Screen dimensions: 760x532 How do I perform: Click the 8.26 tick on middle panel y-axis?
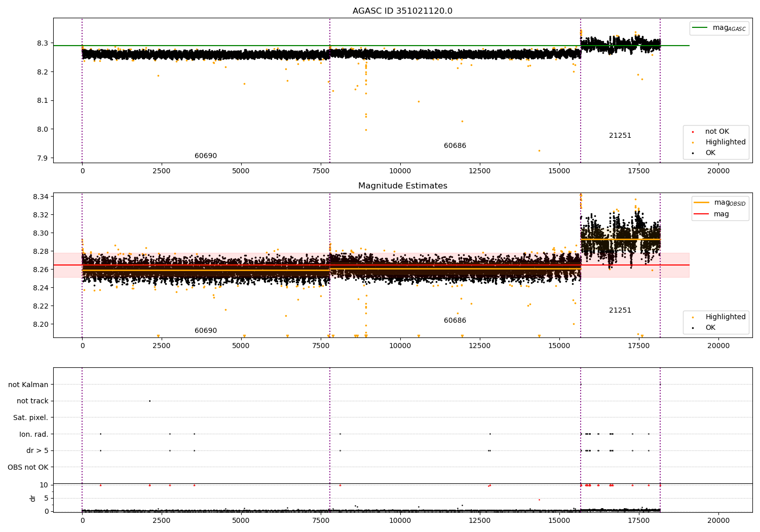[41, 270]
